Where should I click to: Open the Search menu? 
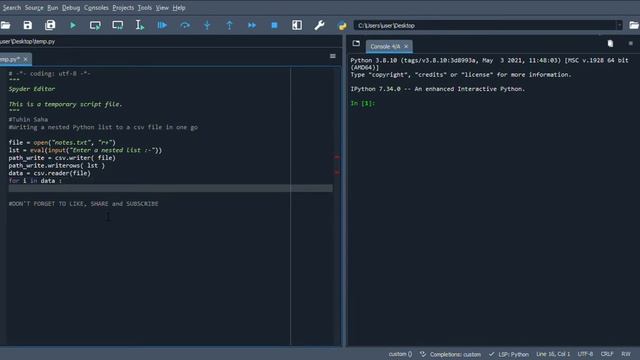point(11,8)
